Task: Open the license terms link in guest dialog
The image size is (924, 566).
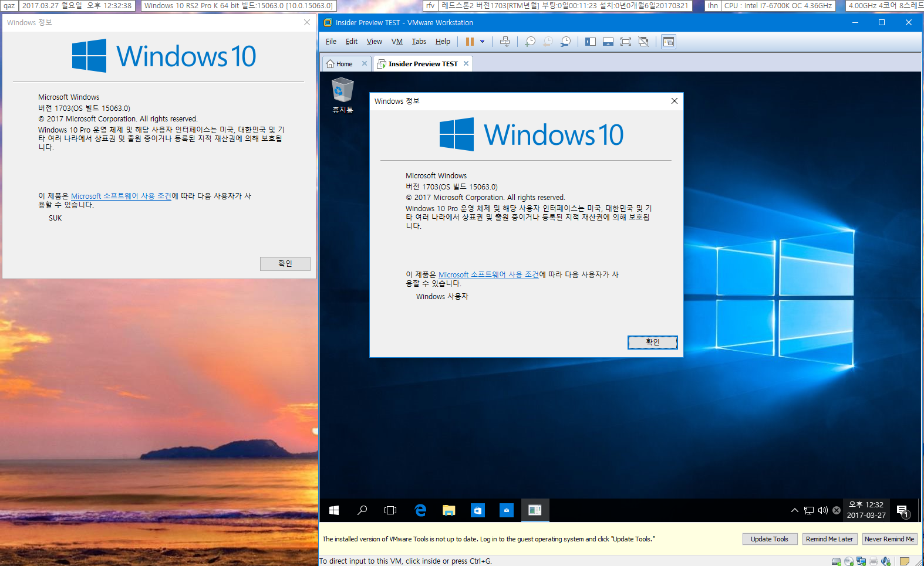Action: [x=488, y=274]
